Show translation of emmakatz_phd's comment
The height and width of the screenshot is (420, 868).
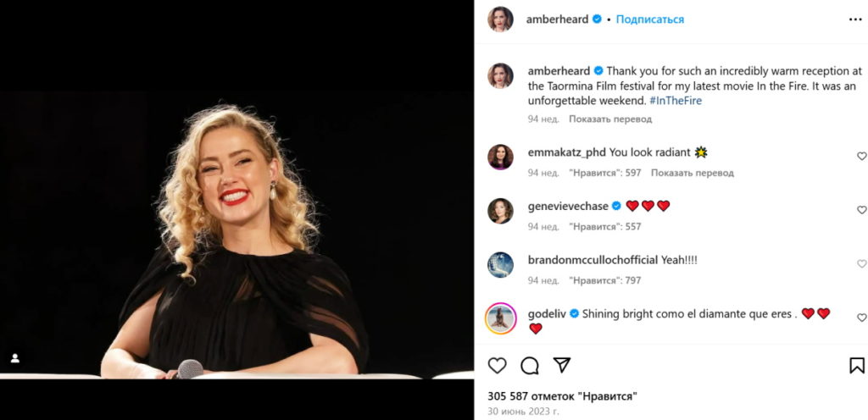693,173
